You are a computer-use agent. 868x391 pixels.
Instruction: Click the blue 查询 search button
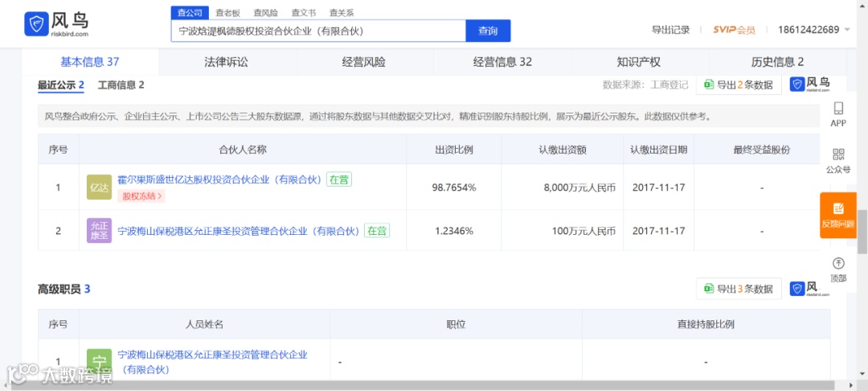(x=488, y=31)
